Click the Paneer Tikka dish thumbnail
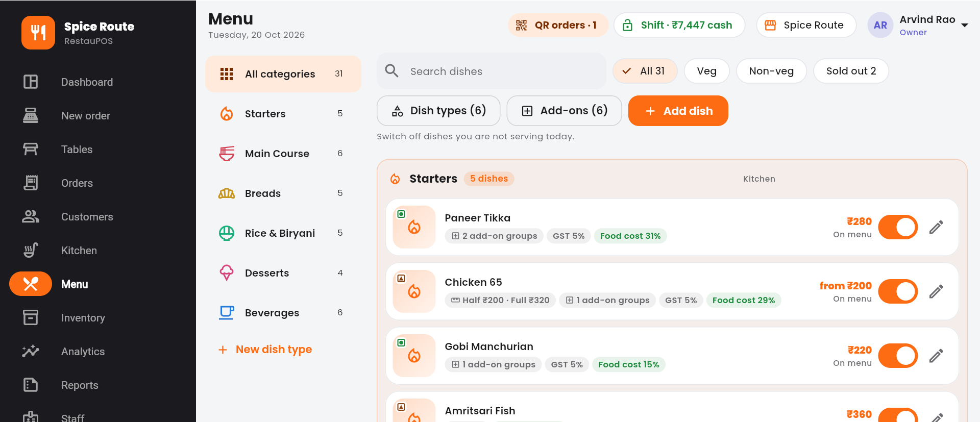The width and height of the screenshot is (980, 422). [x=414, y=227]
